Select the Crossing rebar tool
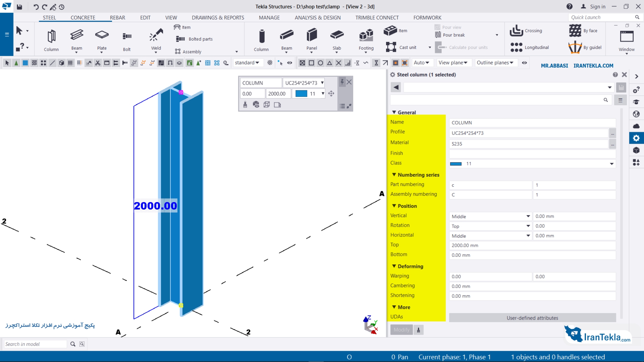Image resolution: width=644 pixels, height=362 pixels. click(526, 31)
